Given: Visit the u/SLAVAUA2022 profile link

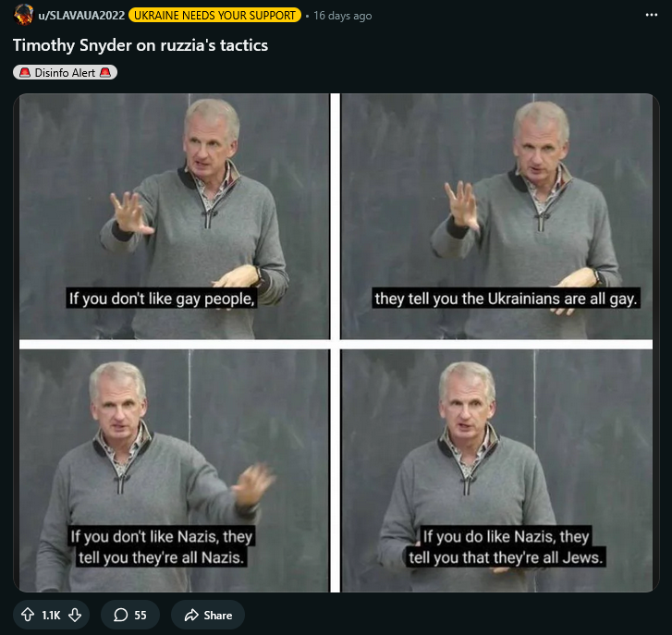Looking at the screenshot, I should [x=81, y=16].
